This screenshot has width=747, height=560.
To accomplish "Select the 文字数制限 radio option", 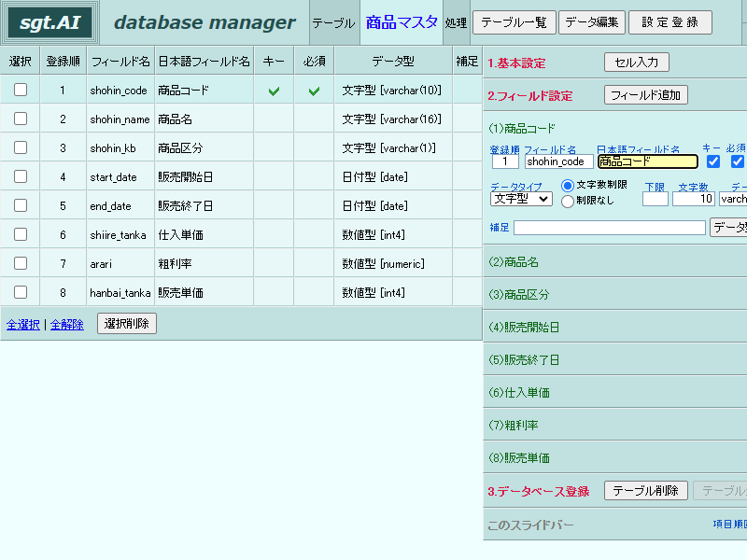I will coord(568,185).
